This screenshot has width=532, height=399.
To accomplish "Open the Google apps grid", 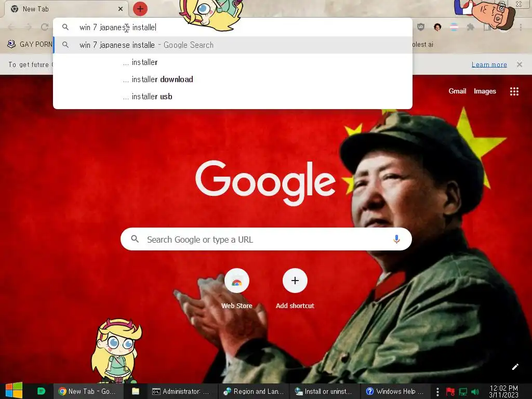I will coord(514,91).
